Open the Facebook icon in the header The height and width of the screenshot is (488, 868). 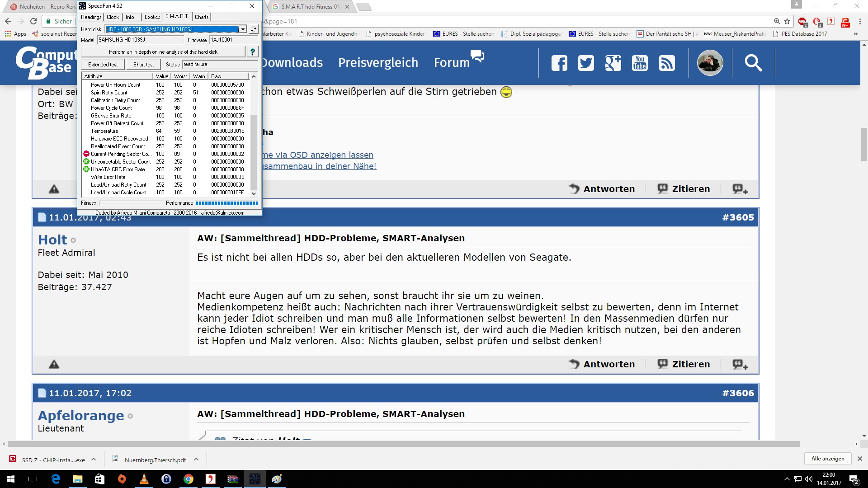pyautogui.click(x=559, y=63)
